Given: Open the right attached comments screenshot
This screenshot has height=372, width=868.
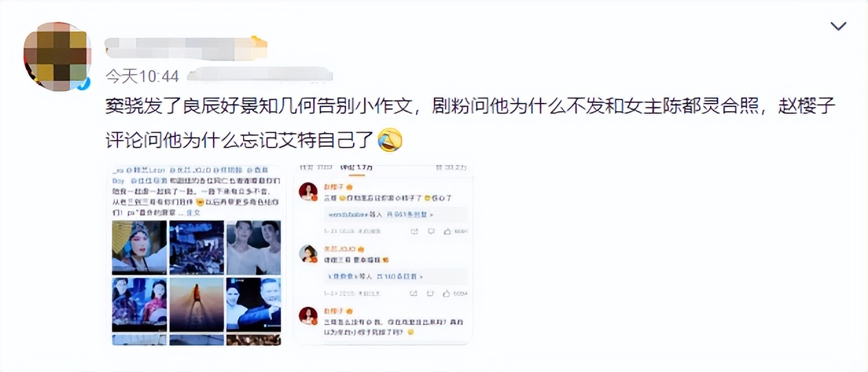Looking at the screenshot, I should pos(383,254).
